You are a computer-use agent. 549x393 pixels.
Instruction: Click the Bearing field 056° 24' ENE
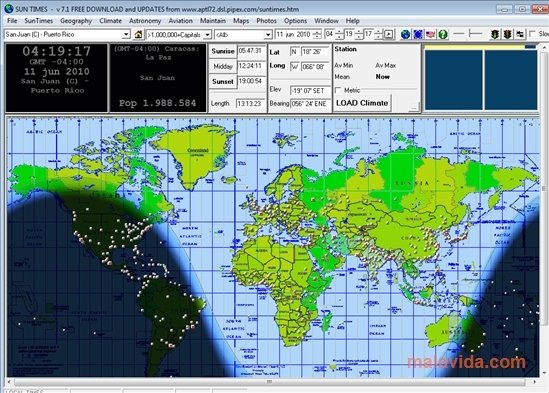click(x=310, y=104)
